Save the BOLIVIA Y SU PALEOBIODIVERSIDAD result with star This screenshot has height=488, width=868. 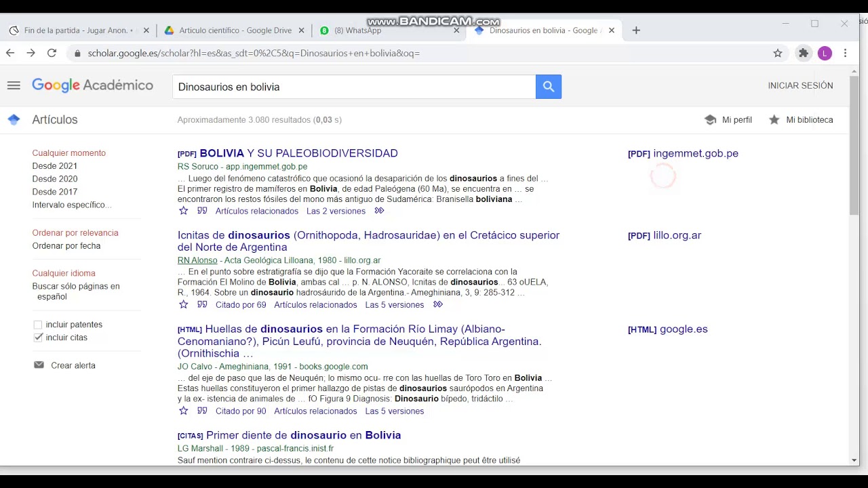(x=183, y=211)
